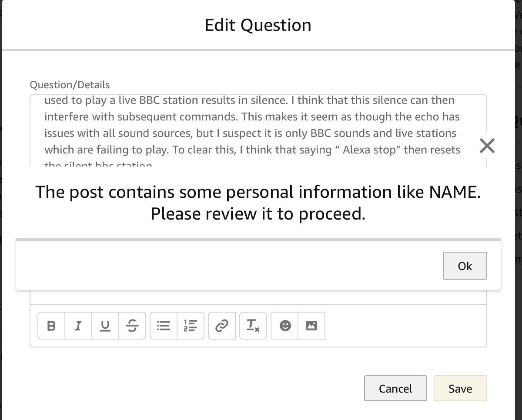522x420 pixels.
Task: Cancel editing the question
Action: (x=395, y=388)
